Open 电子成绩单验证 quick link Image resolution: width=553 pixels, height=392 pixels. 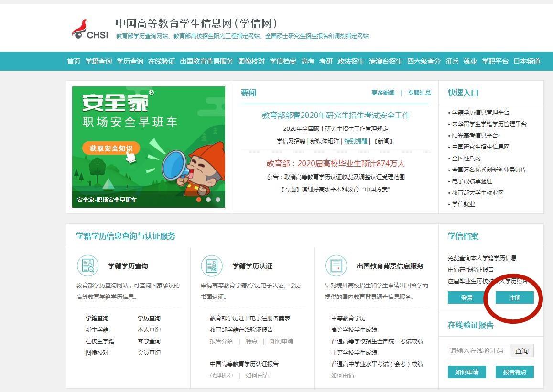[472, 181]
